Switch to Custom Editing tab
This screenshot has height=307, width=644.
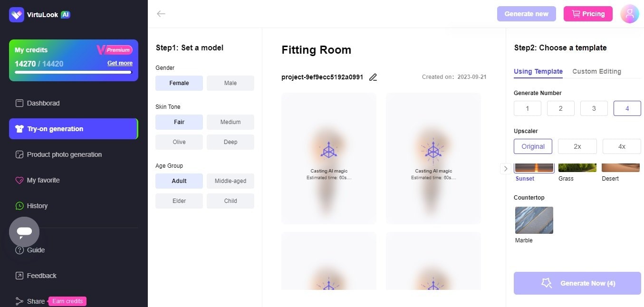pyautogui.click(x=596, y=71)
